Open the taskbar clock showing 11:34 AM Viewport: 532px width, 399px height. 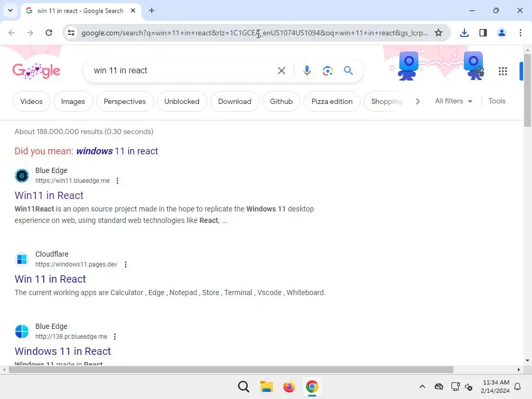[495, 387]
